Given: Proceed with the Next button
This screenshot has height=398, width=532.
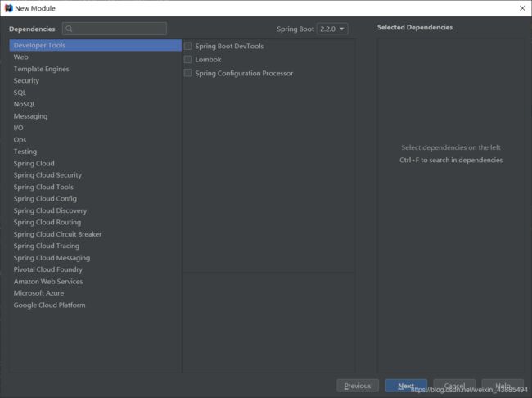Looking at the screenshot, I should pos(406,386).
